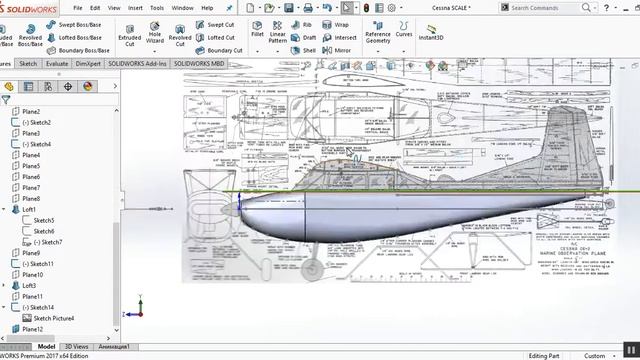640x360 pixels.
Task: Toggle Instant3D mode
Action: (431, 32)
